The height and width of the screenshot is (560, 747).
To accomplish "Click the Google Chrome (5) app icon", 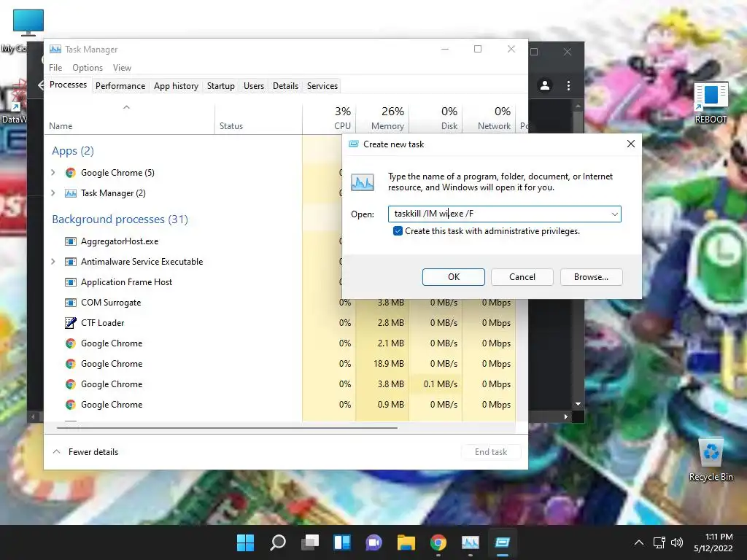I will 71,173.
